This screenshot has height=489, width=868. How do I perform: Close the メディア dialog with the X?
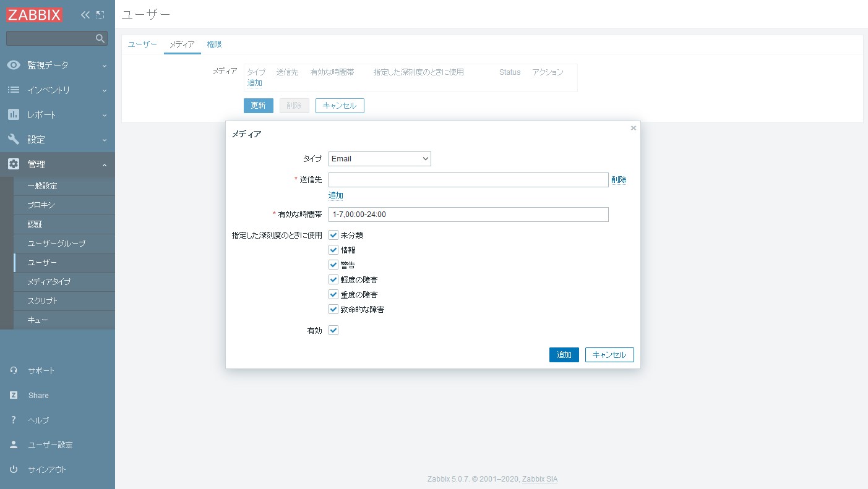[633, 128]
